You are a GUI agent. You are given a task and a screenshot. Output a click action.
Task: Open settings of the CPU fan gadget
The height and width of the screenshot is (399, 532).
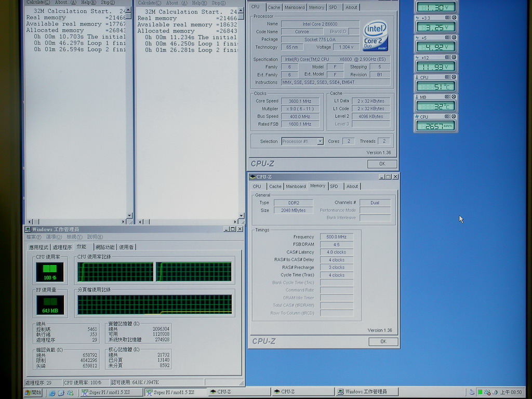click(x=448, y=116)
